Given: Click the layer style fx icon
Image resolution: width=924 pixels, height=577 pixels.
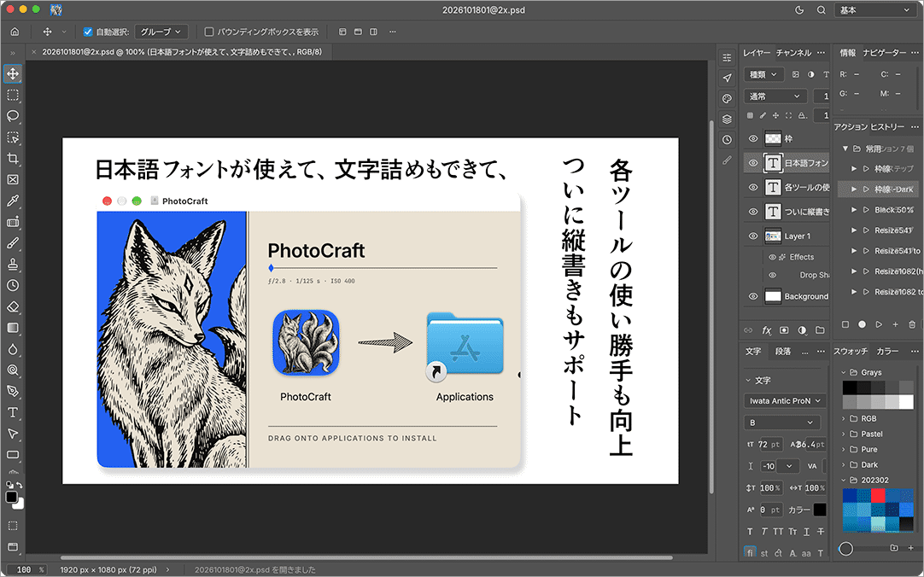Looking at the screenshot, I should pos(767,330).
